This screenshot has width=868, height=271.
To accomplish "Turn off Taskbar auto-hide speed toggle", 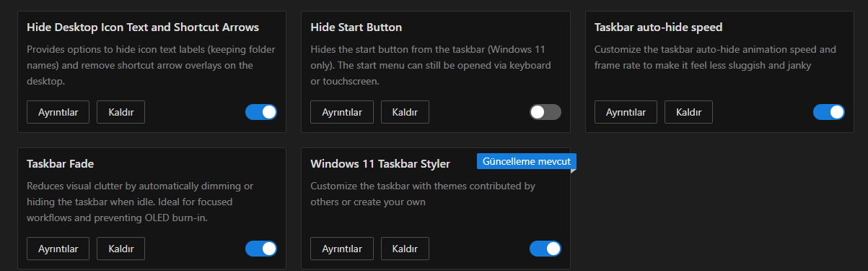I will pyautogui.click(x=829, y=112).
